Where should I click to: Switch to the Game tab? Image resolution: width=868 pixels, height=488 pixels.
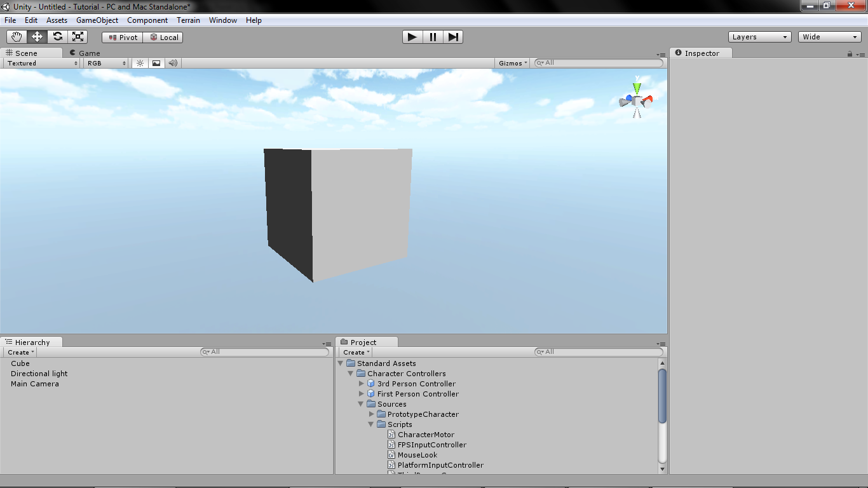click(x=85, y=53)
